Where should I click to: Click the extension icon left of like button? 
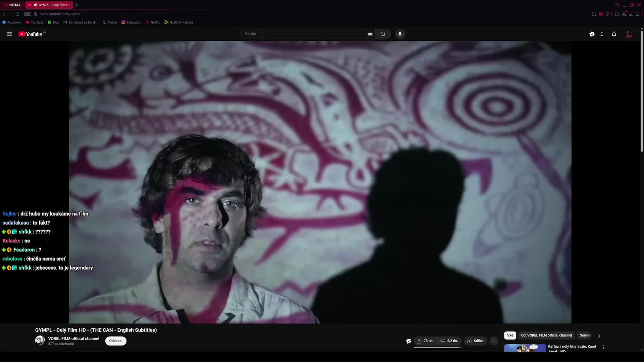pos(409,341)
